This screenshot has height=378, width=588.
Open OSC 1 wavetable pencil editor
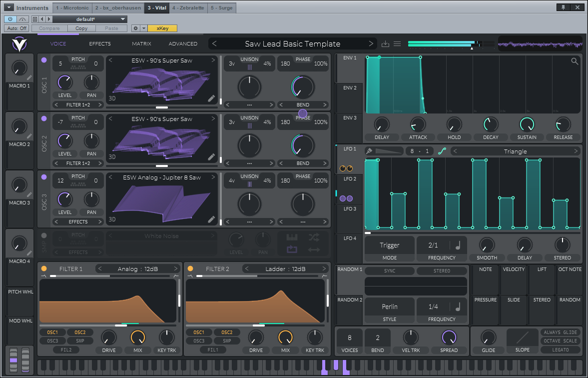click(x=211, y=98)
